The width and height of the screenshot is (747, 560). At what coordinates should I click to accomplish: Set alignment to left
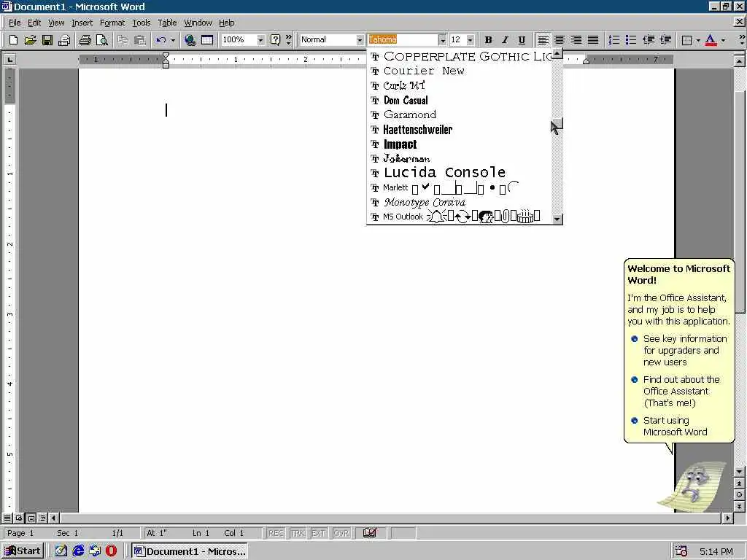[x=543, y=40]
